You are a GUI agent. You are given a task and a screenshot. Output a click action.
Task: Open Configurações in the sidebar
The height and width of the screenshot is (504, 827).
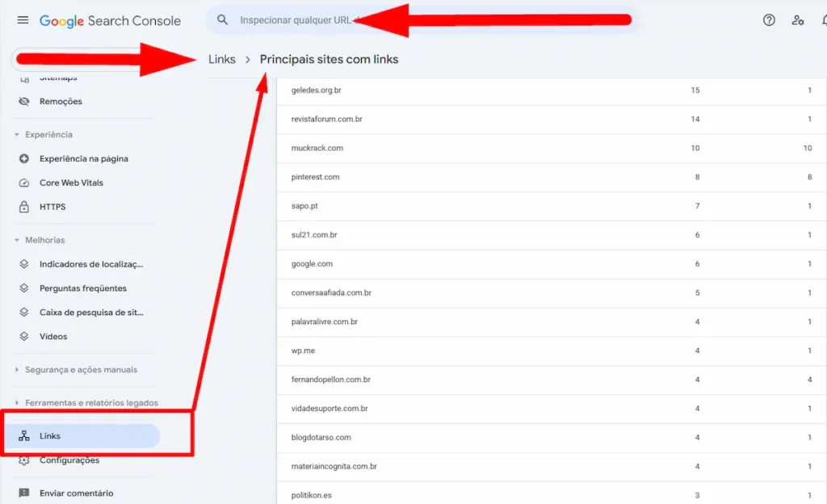pyautogui.click(x=69, y=460)
